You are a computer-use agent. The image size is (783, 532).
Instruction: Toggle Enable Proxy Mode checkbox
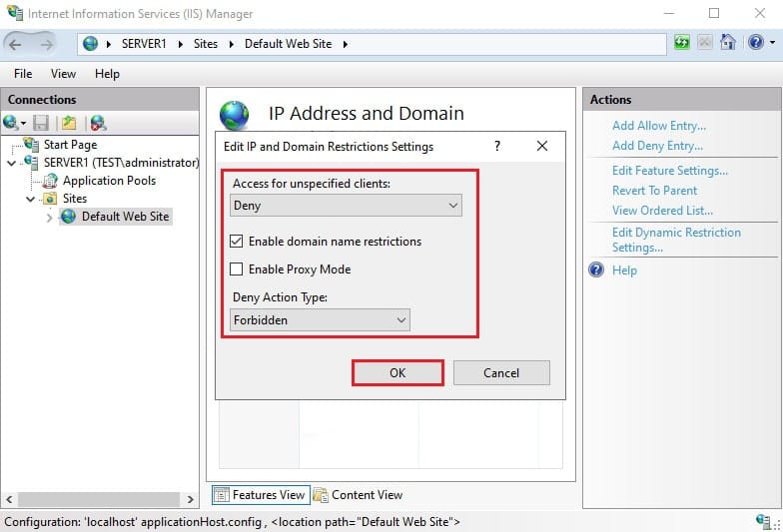click(x=236, y=269)
